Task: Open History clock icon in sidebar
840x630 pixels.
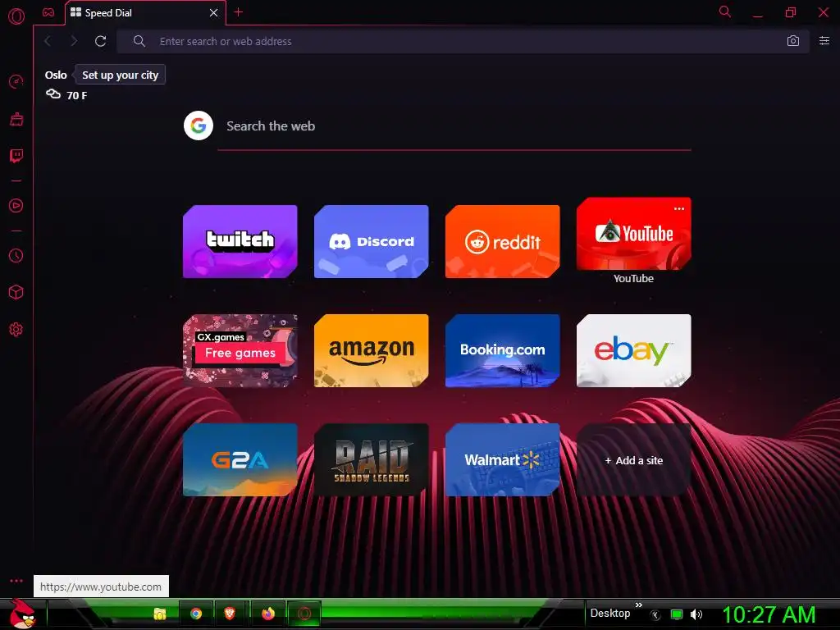Action: [x=16, y=256]
